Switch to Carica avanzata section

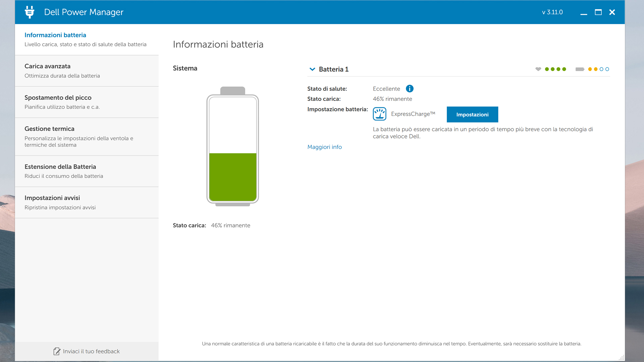[47, 66]
